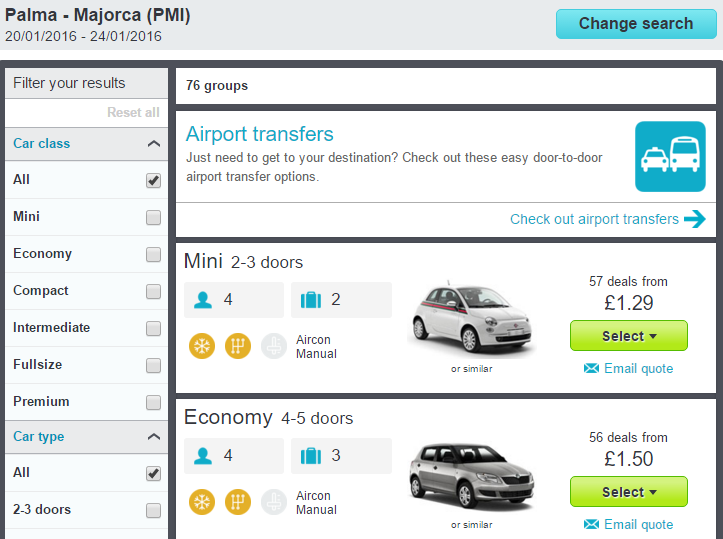This screenshot has height=539, width=723.
Task: Click the luggage icon in Economy listing
Action: pos(311,456)
